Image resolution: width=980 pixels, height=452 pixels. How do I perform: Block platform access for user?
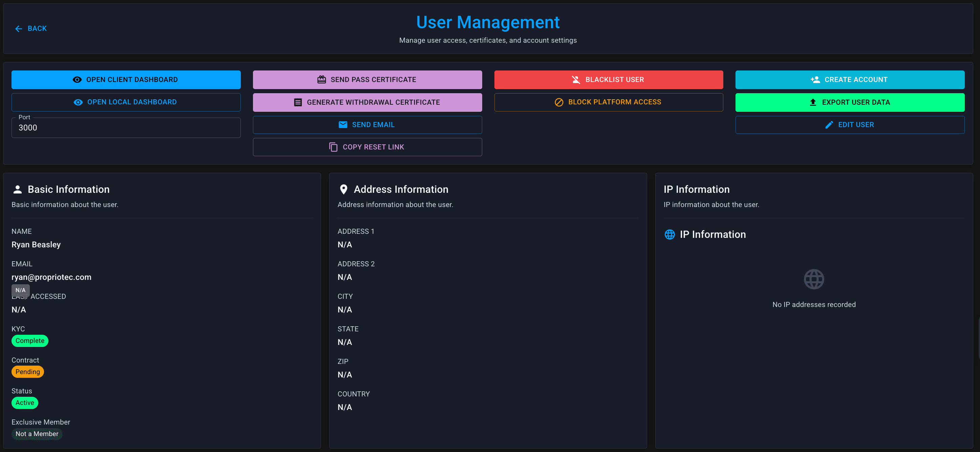609,102
